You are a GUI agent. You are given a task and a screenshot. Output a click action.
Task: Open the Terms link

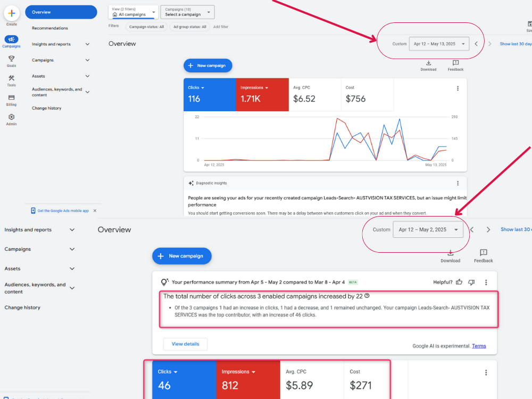[479, 346]
